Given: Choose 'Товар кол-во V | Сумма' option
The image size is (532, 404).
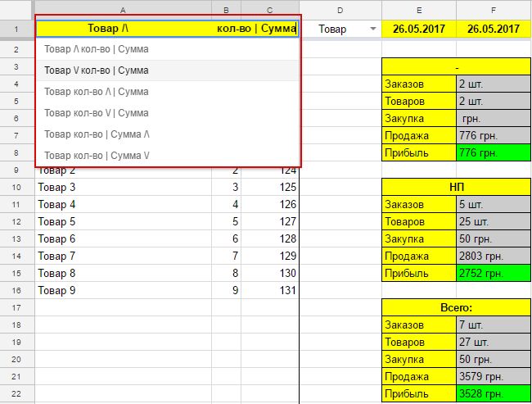Looking at the screenshot, I should pyautogui.click(x=169, y=113).
